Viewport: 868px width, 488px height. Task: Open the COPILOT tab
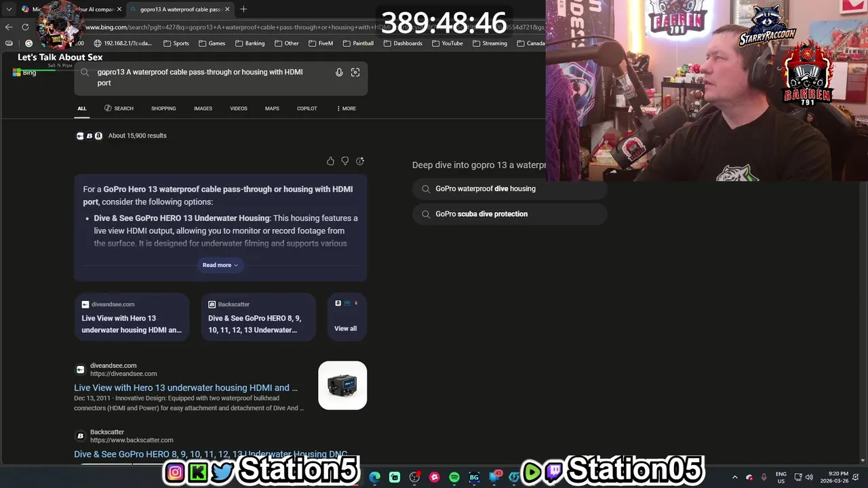[307, 108]
